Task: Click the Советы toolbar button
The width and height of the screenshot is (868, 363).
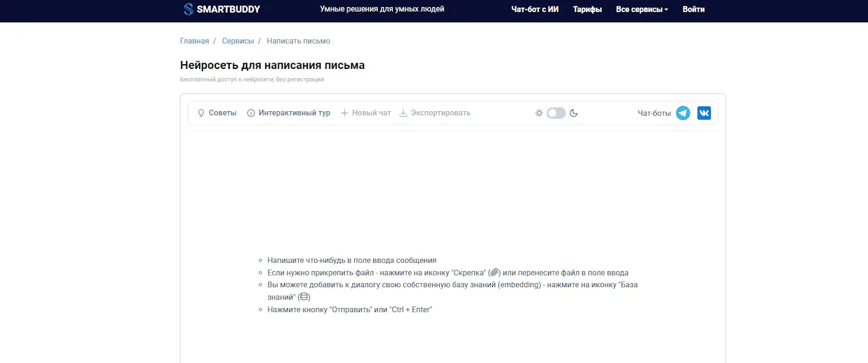Action: [222, 113]
